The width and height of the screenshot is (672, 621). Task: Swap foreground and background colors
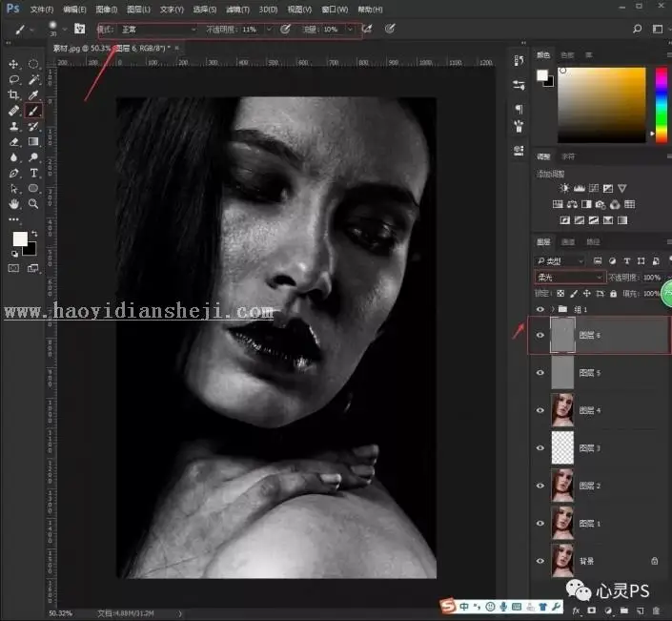[x=34, y=234]
